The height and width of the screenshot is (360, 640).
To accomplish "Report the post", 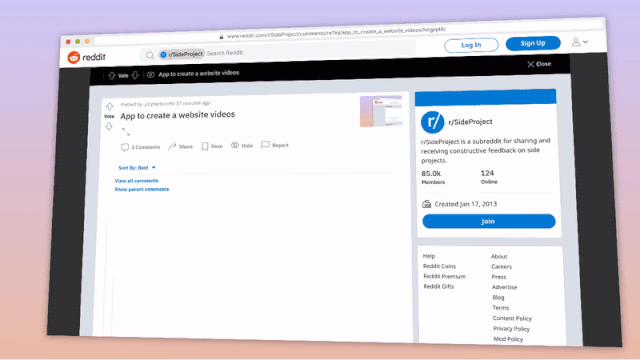I will (275, 145).
